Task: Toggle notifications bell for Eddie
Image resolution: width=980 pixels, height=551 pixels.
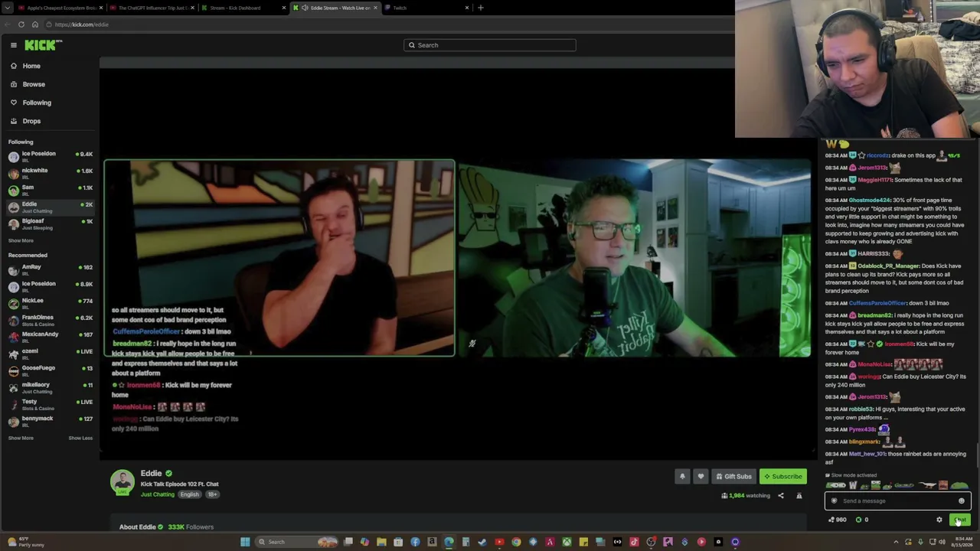Action: coord(682,476)
